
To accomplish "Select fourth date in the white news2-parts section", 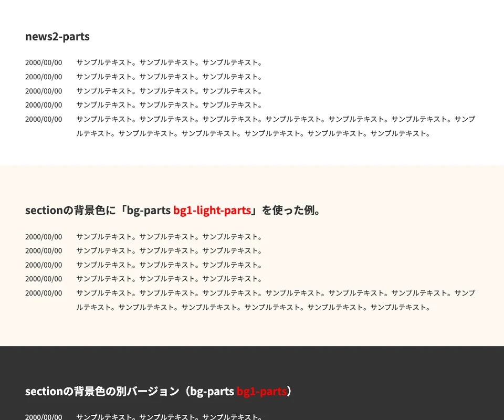I will 44,105.
